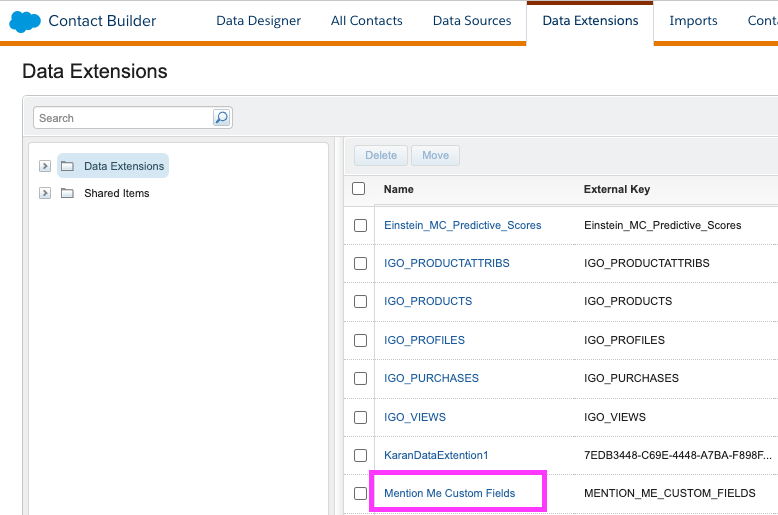
Task: Check the Einstein_MC_Predictive_Scores row checkbox
Action: (x=360, y=225)
